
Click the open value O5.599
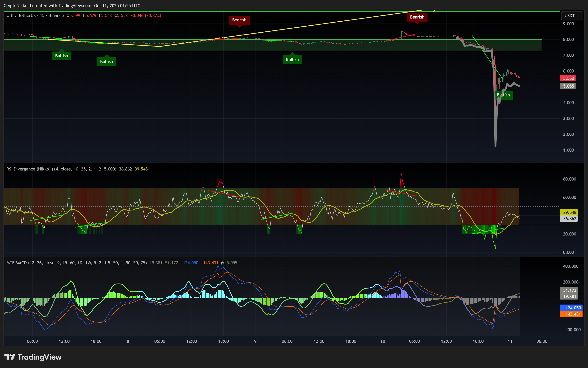pos(73,16)
